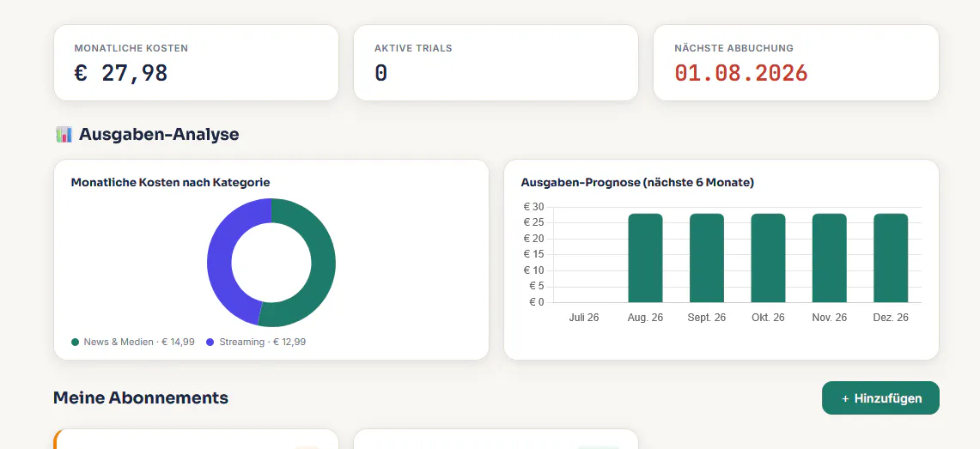Viewport: 980px width, 449px height.
Task: Click the Ausgaben-Analyse heading
Action: [159, 134]
